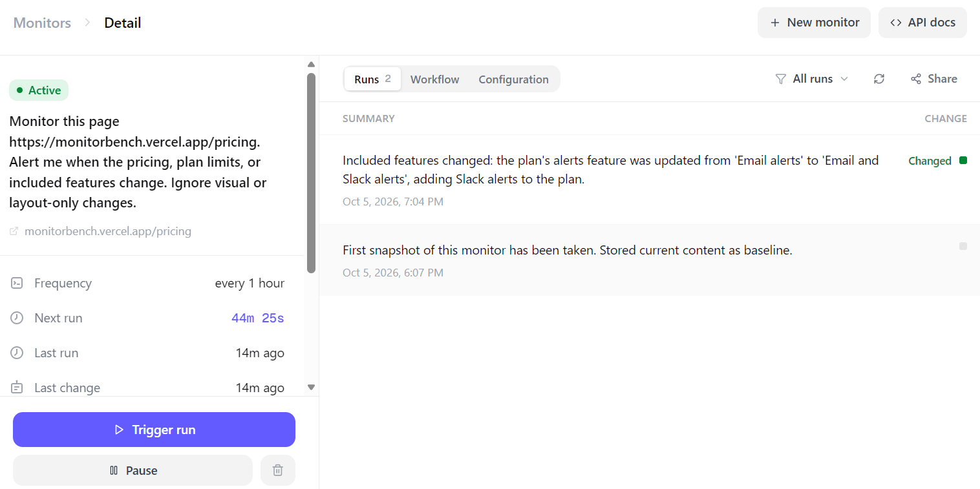Click the external link icon beside the URL

[14, 231]
